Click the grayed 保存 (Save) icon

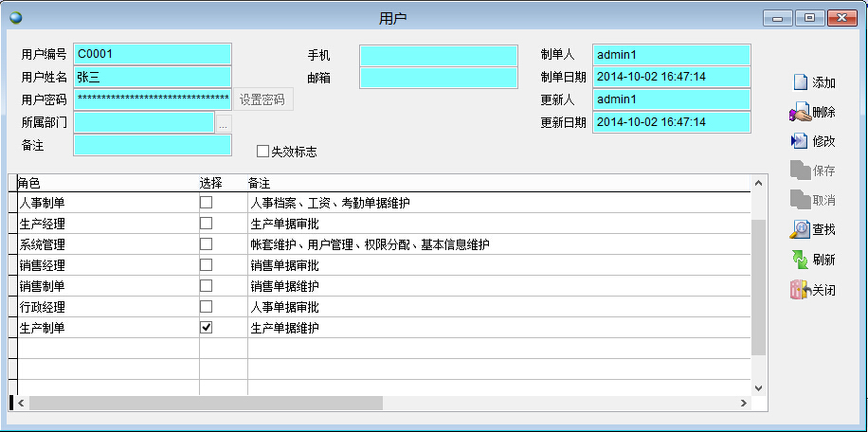click(x=801, y=171)
